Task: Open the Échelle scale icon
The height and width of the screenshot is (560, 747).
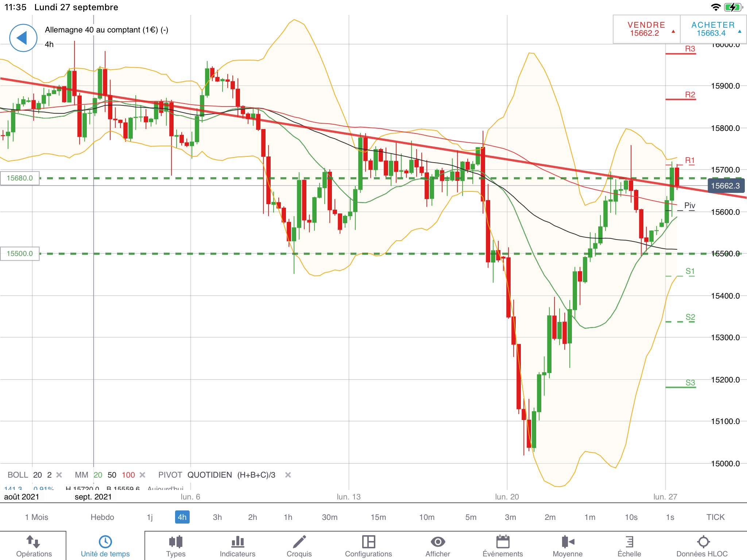Action: (629, 542)
